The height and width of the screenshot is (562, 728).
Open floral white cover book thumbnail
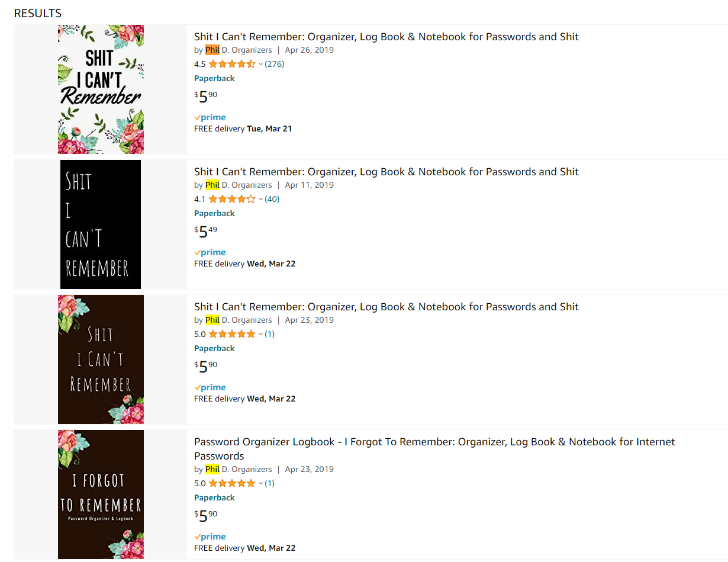(101, 89)
